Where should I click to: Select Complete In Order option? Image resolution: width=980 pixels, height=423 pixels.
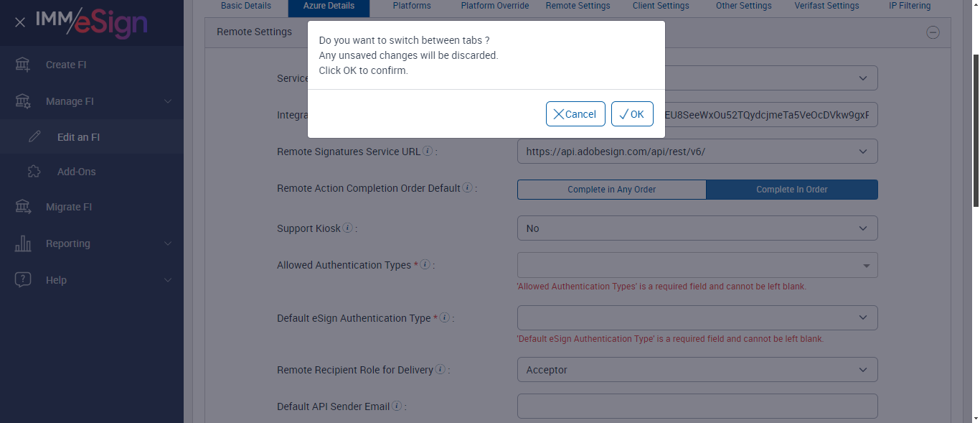point(791,190)
